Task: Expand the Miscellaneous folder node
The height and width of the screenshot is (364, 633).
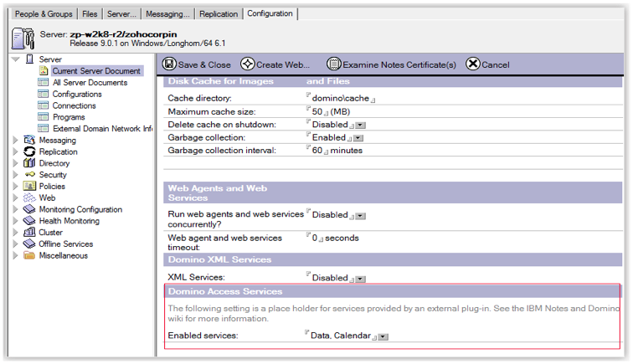Action: pyautogui.click(x=15, y=256)
